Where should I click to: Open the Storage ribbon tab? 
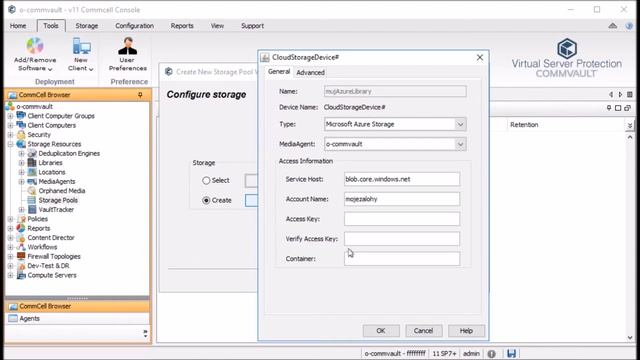pyautogui.click(x=87, y=26)
